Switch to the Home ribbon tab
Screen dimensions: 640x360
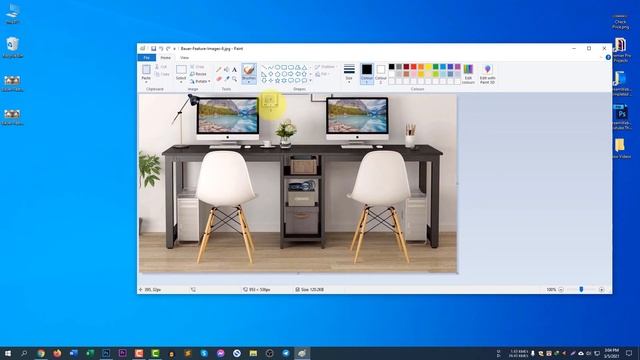point(165,58)
